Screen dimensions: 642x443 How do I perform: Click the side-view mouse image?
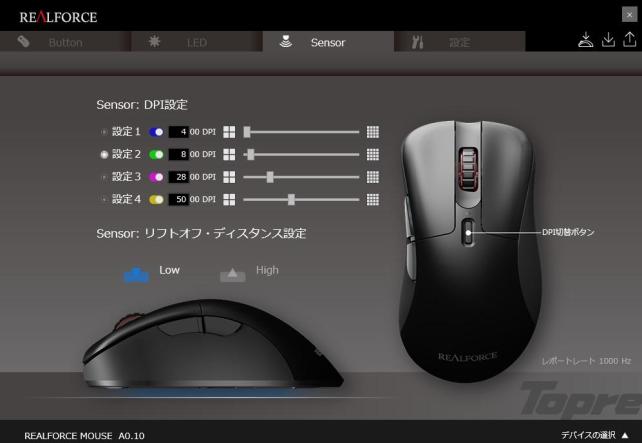tap(213, 344)
